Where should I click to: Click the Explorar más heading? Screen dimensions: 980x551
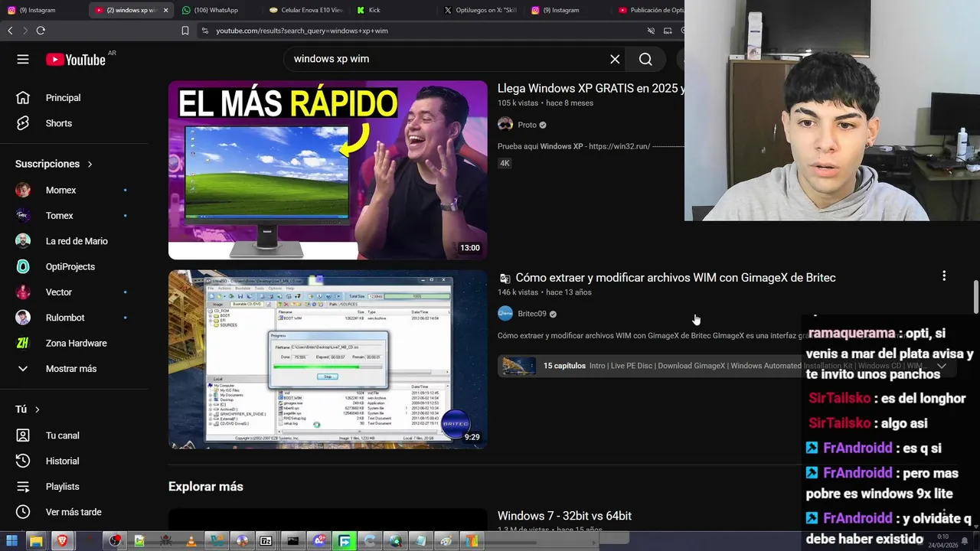point(206,487)
